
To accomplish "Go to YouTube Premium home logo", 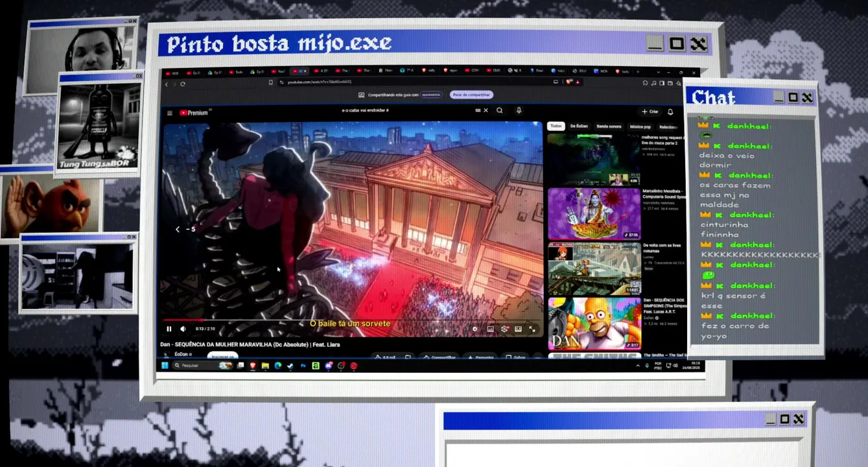I will 193,113.
